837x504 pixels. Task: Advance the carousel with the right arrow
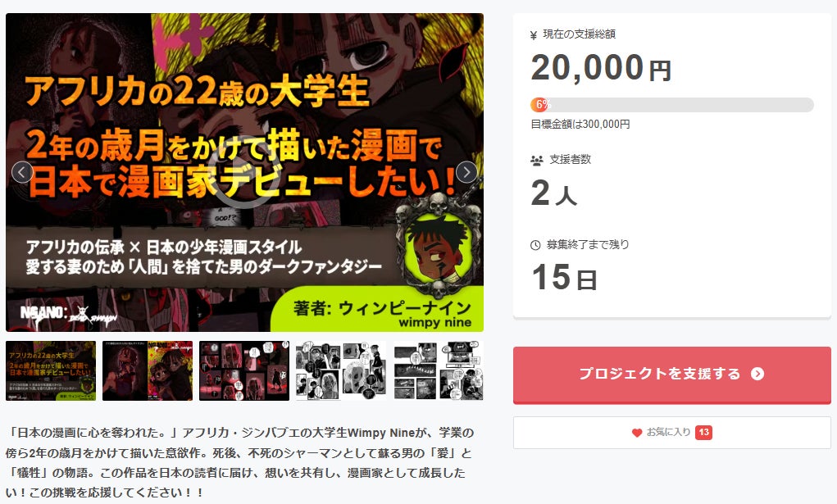click(x=466, y=172)
